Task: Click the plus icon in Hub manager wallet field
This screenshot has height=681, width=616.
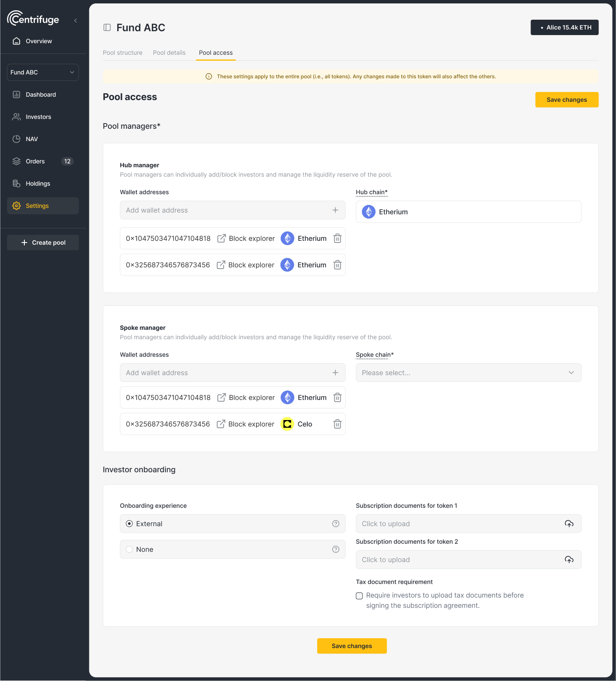Action: [x=335, y=210]
